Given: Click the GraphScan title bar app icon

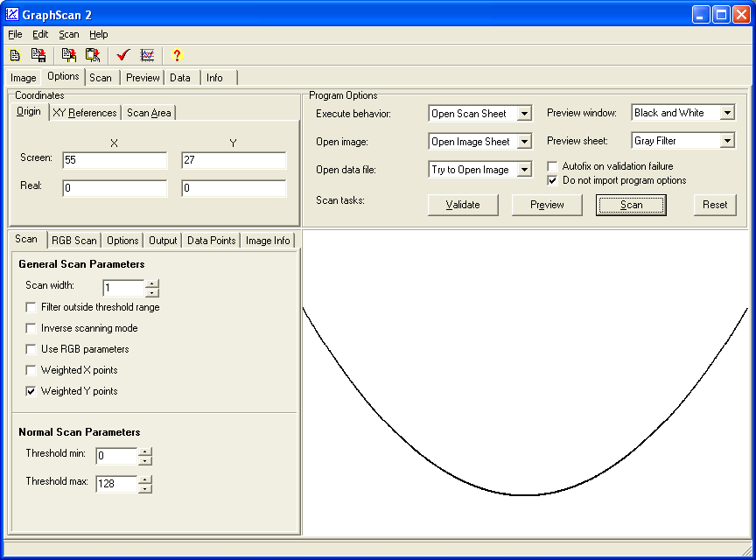Looking at the screenshot, I should (x=12, y=14).
